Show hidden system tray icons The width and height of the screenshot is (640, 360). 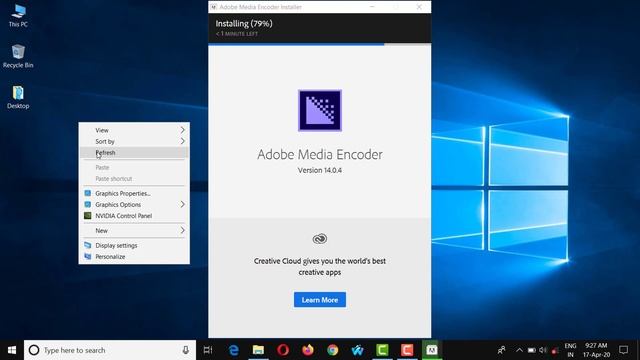click(x=519, y=350)
